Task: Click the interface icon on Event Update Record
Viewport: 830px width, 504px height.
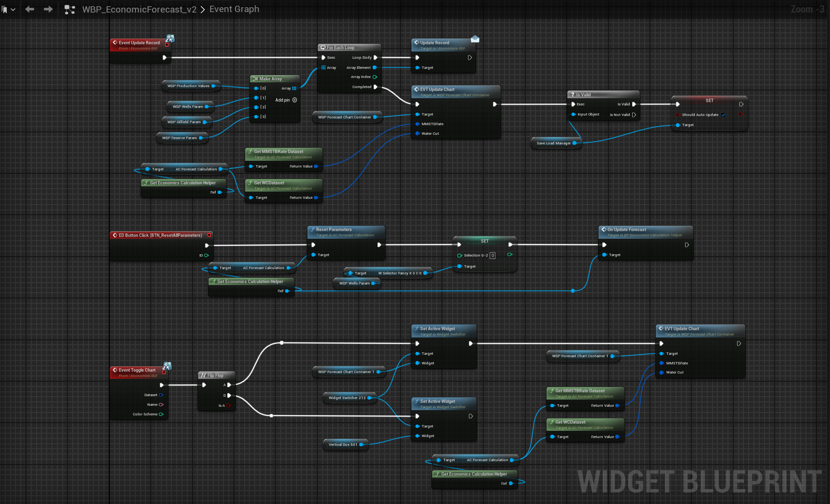Action: (x=170, y=38)
